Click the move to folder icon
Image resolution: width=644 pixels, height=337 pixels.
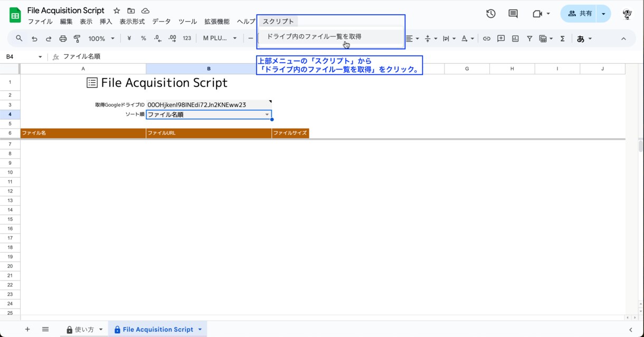[131, 11]
